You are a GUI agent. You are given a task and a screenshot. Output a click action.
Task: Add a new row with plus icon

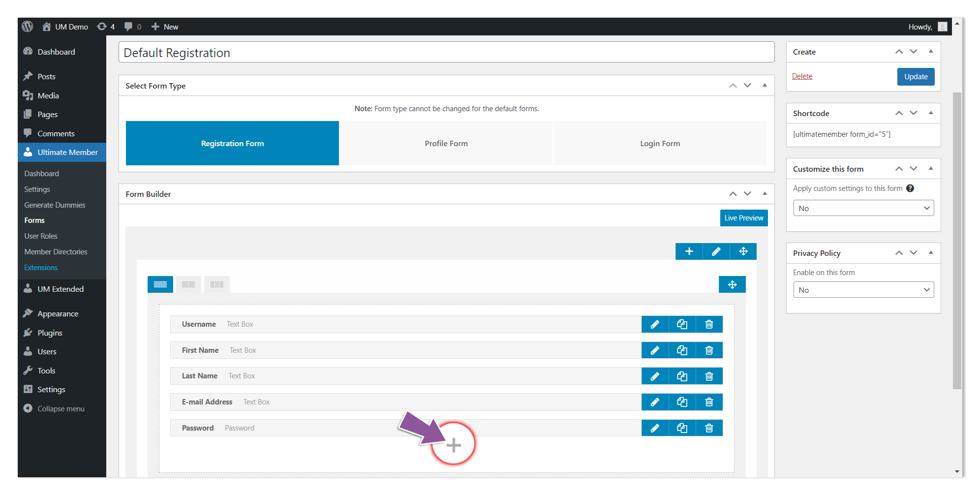click(689, 251)
